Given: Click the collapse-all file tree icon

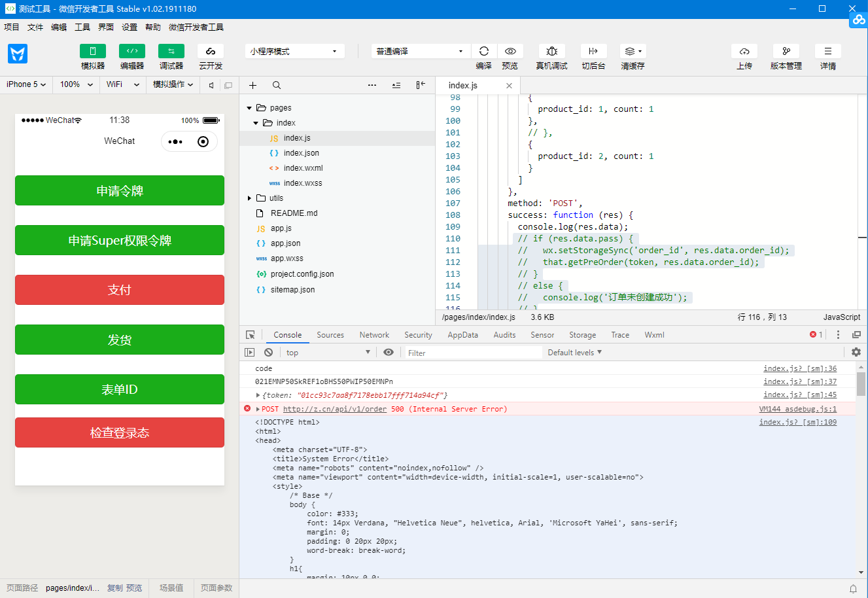Looking at the screenshot, I should point(396,85).
